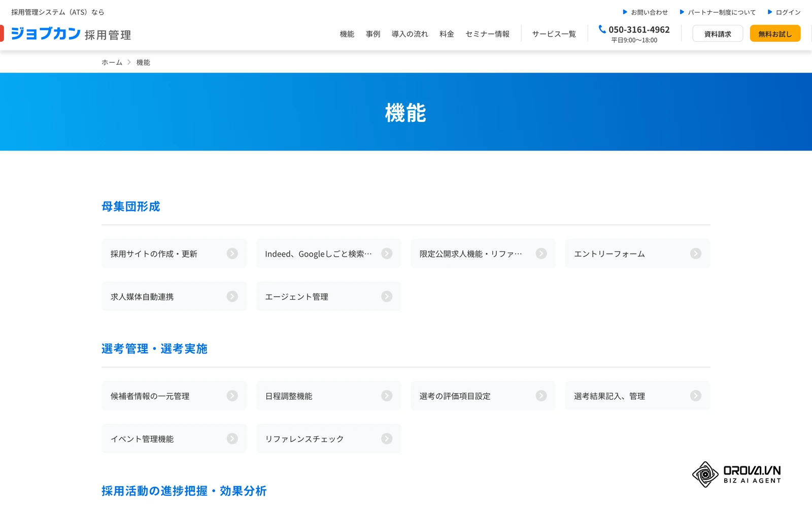Open the セミナー情報 navigation item
Image resolution: width=812 pixels, height=508 pixels.
(487, 34)
